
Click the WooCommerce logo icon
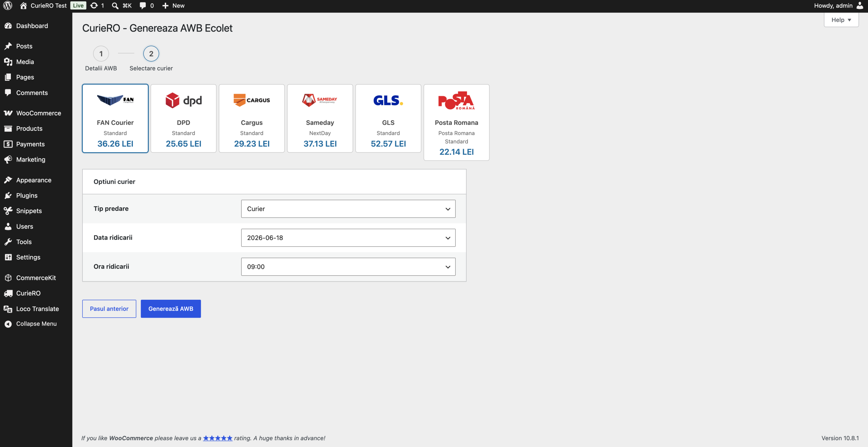[x=8, y=113]
